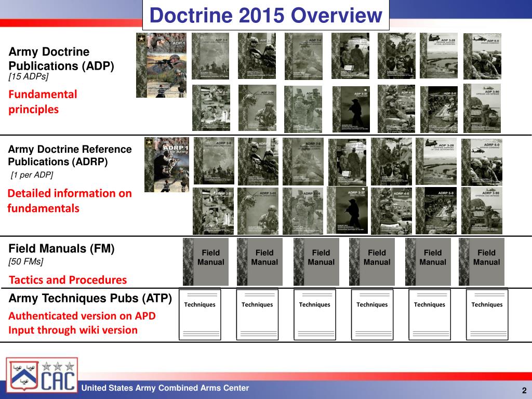Screen dimensions: 532x399
Task: Open the ADP 6-0 Mission Command cover
Action: (x=483, y=56)
